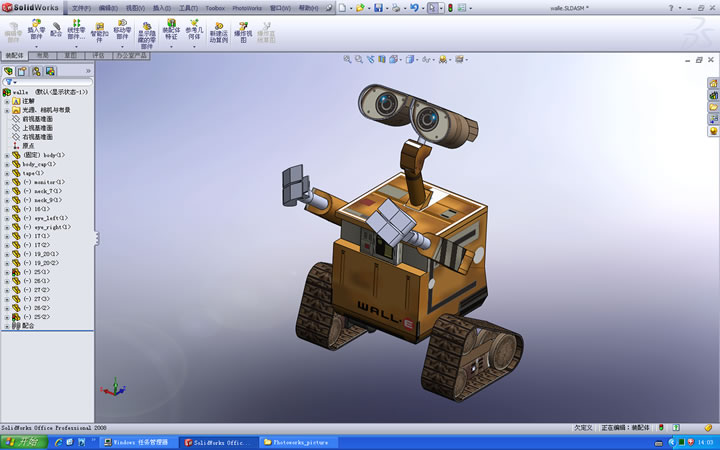Click the top home icon in right task pane
The image size is (720, 450).
(x=713, y=83)
